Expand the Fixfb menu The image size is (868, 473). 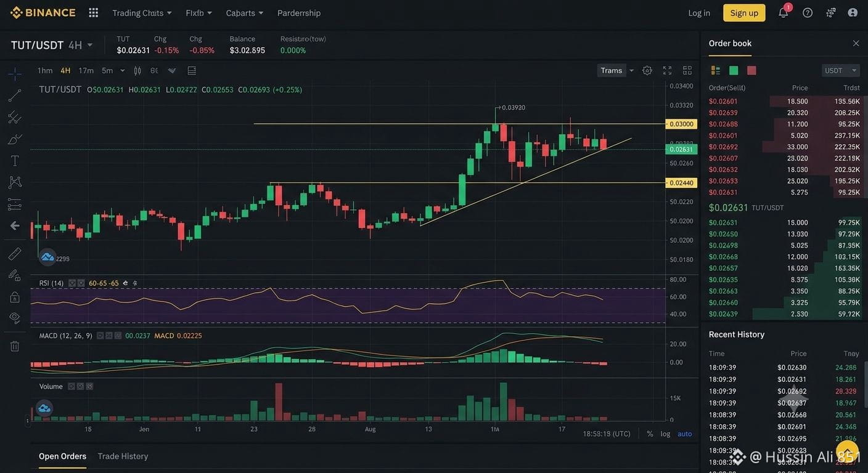(199, 12)
